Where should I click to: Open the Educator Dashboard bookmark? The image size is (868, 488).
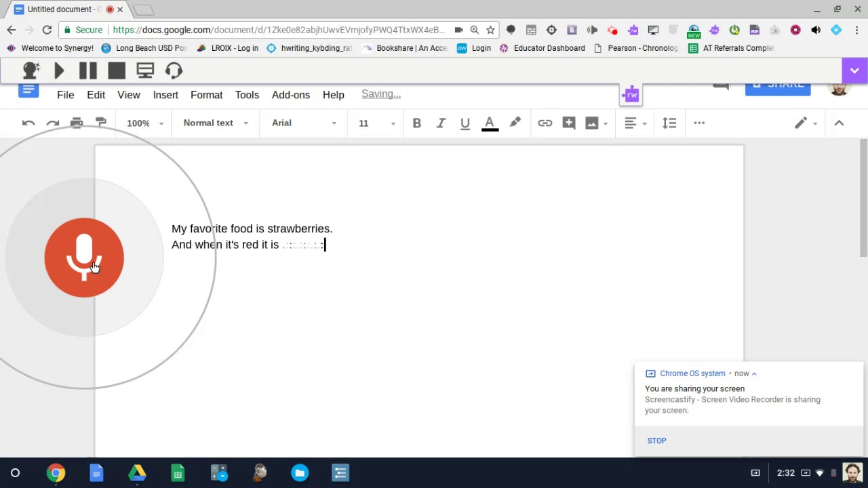542,48
